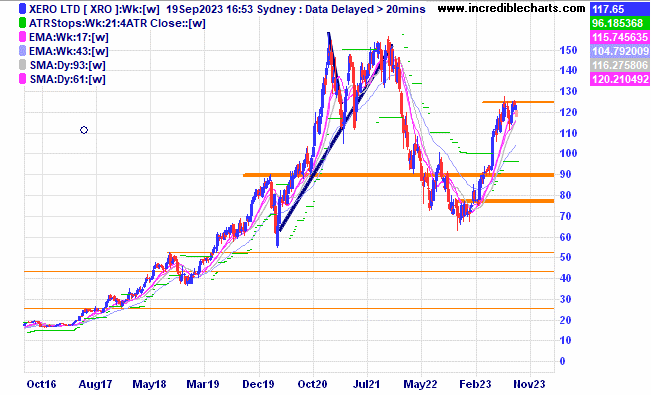
Task: Click the Dec19 date axis label
Action: point(258,384)
